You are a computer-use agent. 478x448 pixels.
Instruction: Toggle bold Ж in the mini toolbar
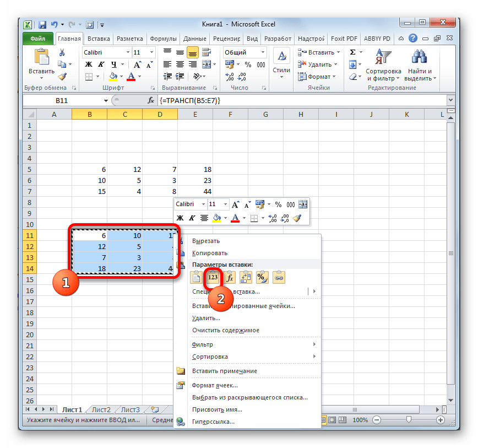[180, 218]
